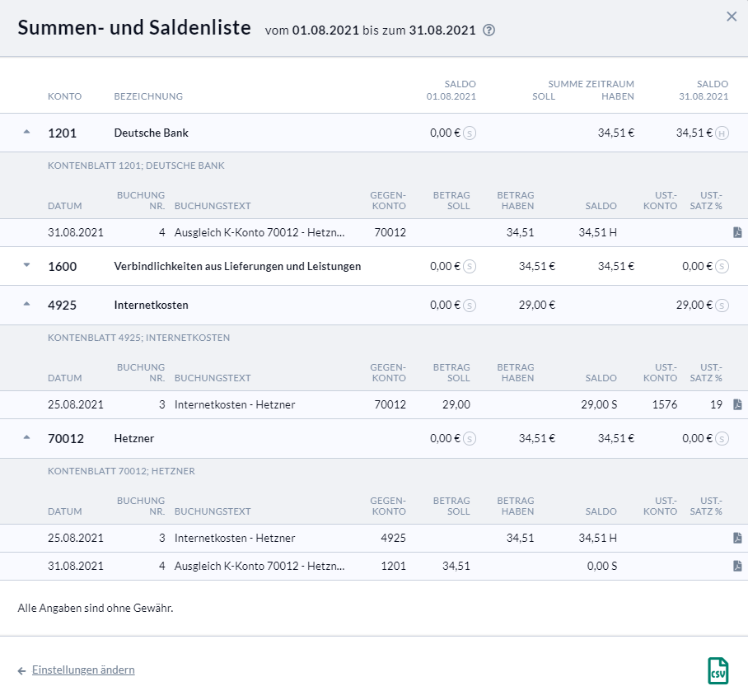Click the S badge on Internetkosten end balance
748x700 pixels.
coord(722,306)
